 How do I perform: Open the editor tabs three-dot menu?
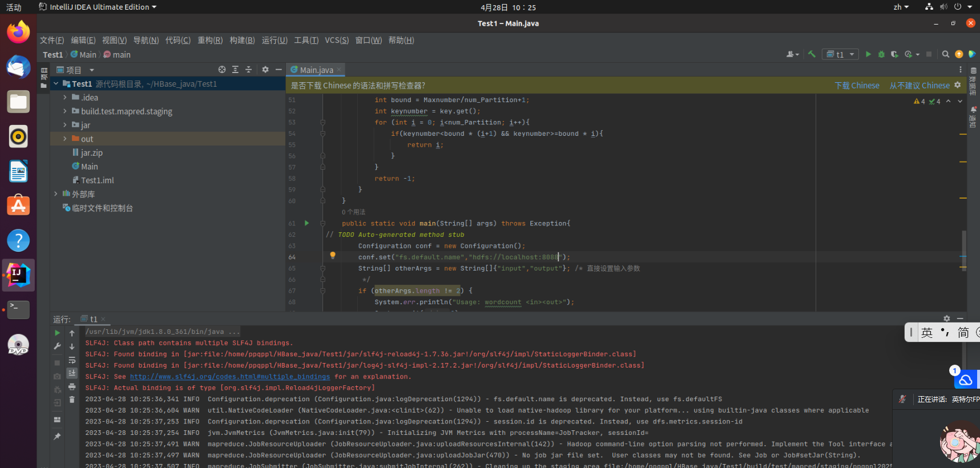961,70
